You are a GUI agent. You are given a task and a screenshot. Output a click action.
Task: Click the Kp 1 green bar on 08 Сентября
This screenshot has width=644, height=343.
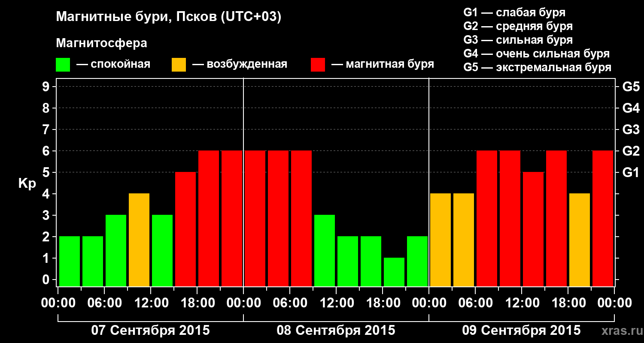(394, 272)
